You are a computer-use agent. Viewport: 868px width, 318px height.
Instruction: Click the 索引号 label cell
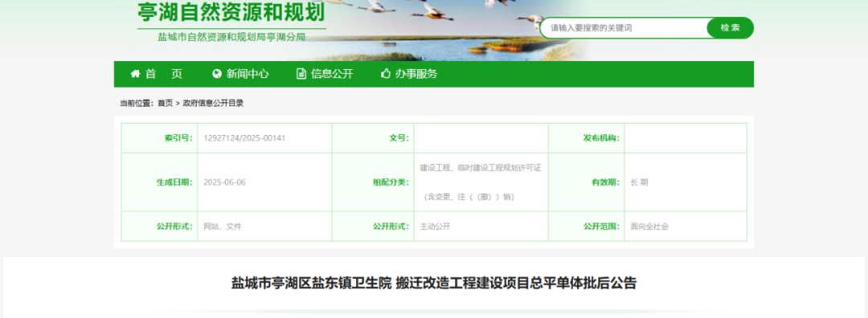point(159,138)
